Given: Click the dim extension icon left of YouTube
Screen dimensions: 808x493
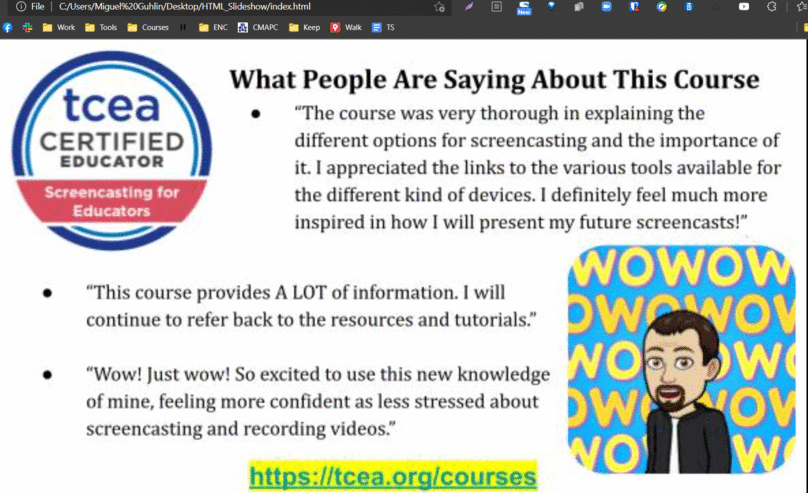Looking at the screenshot, I should pos(716,7).
